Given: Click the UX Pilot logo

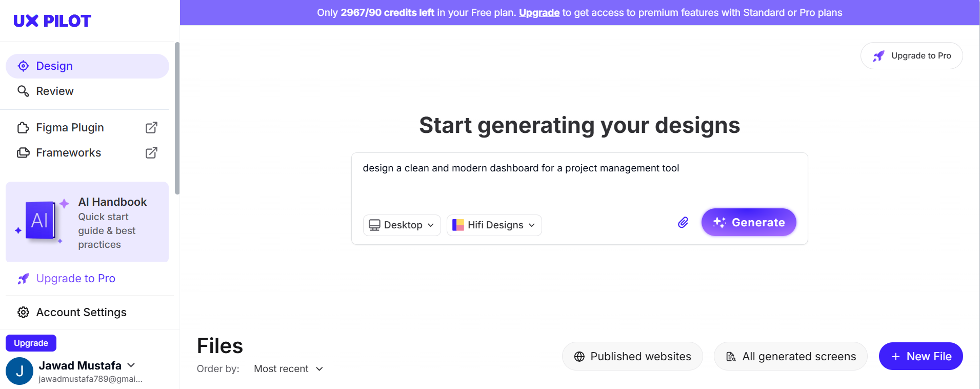Looking at the screenshot, I should tap(52, 21).
